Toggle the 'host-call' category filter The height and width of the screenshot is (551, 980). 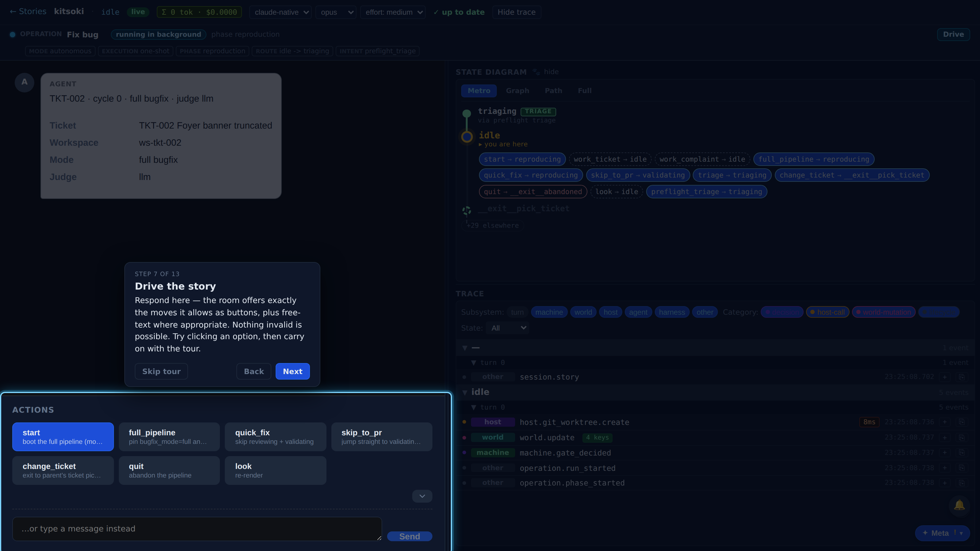(827, 312)
